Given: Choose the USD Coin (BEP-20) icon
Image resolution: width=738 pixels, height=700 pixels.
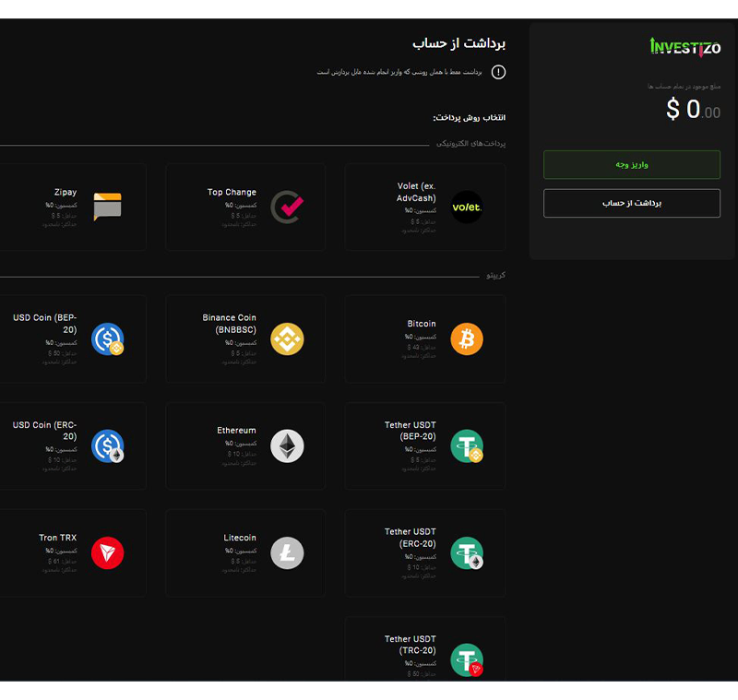Looking at the screenshot, I should [107, 338].
